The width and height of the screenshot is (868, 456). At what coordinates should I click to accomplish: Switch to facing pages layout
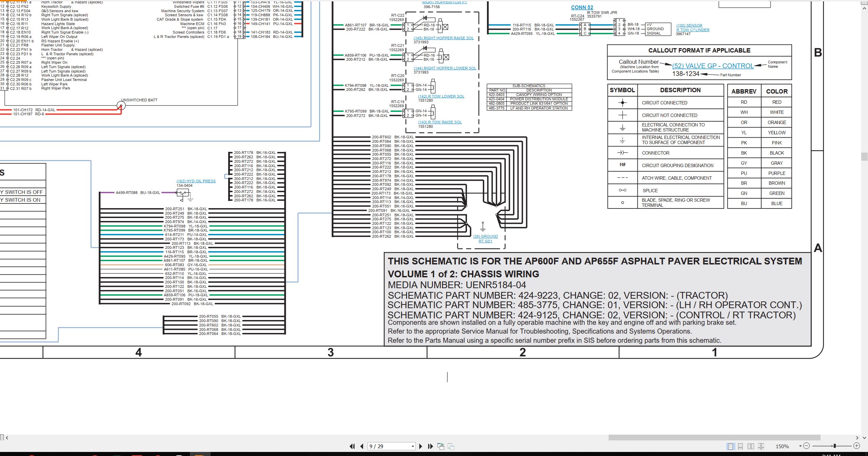(751, 447)
